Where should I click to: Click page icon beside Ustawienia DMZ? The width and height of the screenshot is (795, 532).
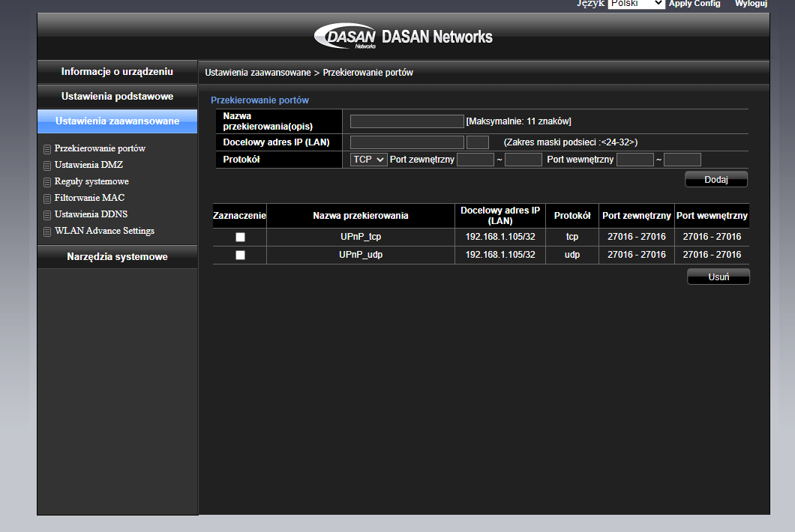click(47, 166)
